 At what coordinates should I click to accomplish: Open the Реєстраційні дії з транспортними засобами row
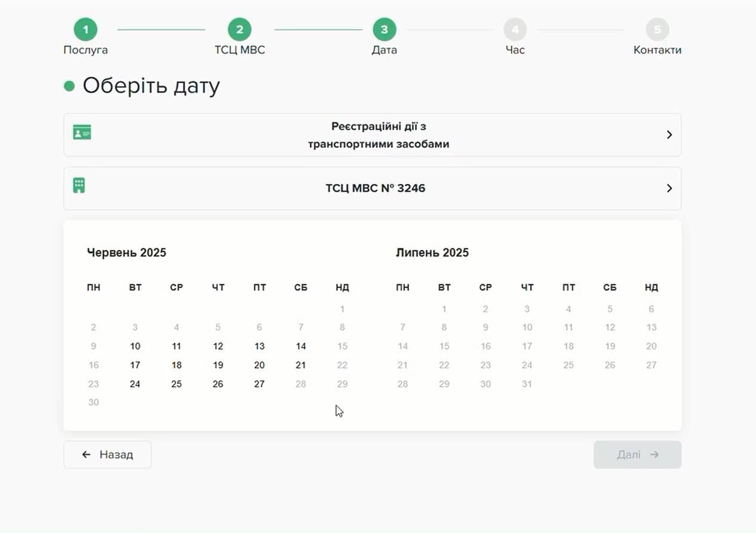click(372, 135)
